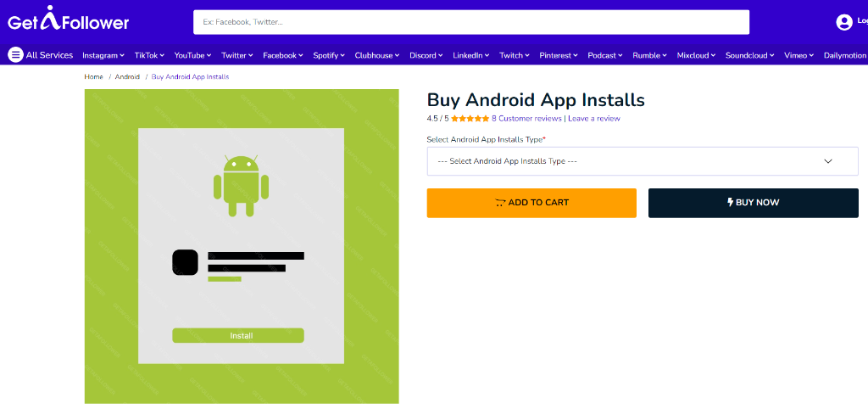Click the ADD TO CART button
This screenshot has width=868, height=409.
[531, 203]
